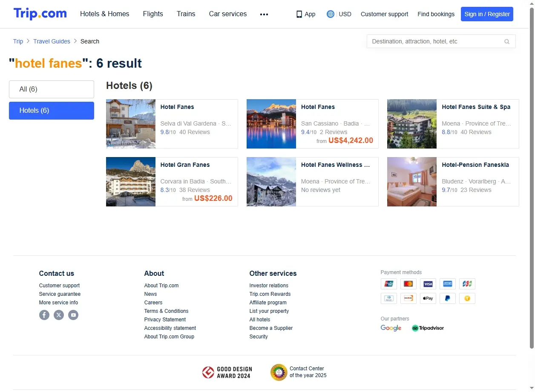Open Service guarantee footer link
Viewport: 535px width, 392px height.
pos(60,294)
